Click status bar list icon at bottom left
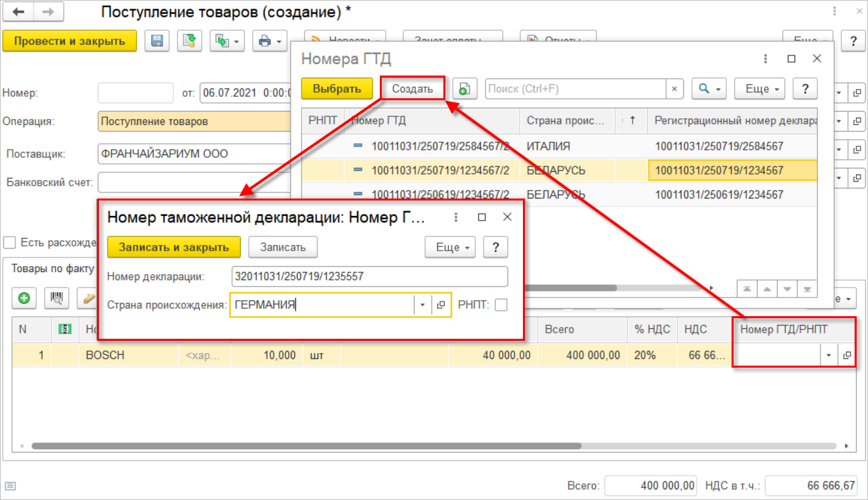This screenshot has width=868, height=500. pos(11,486)
